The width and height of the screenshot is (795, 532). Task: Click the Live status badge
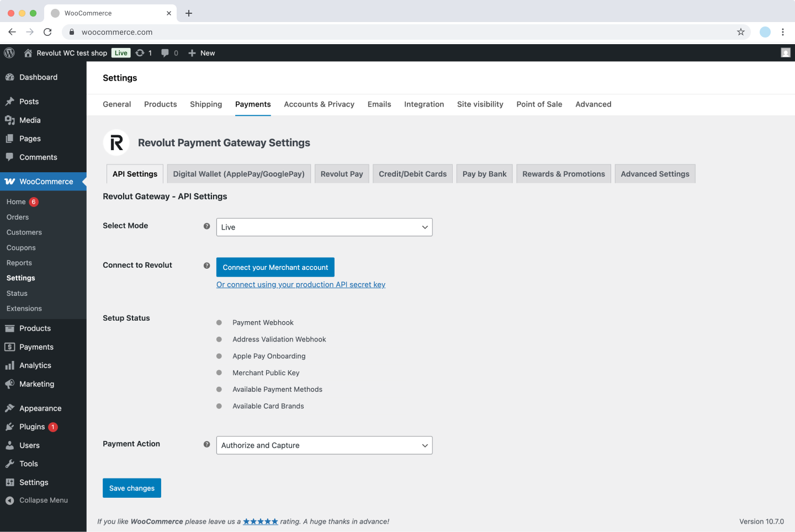coord(121,53)
